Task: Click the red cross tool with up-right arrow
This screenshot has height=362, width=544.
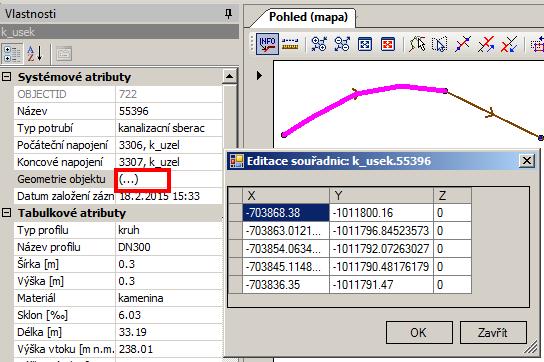Action: click(486, 44)
